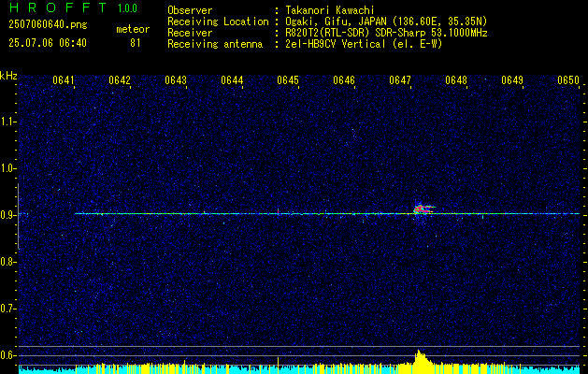Image resolution: width=588 pixels, height=374 pixels.
Task: Click the Receiving antenna 2el-HB9CV text
Action: 364,44
